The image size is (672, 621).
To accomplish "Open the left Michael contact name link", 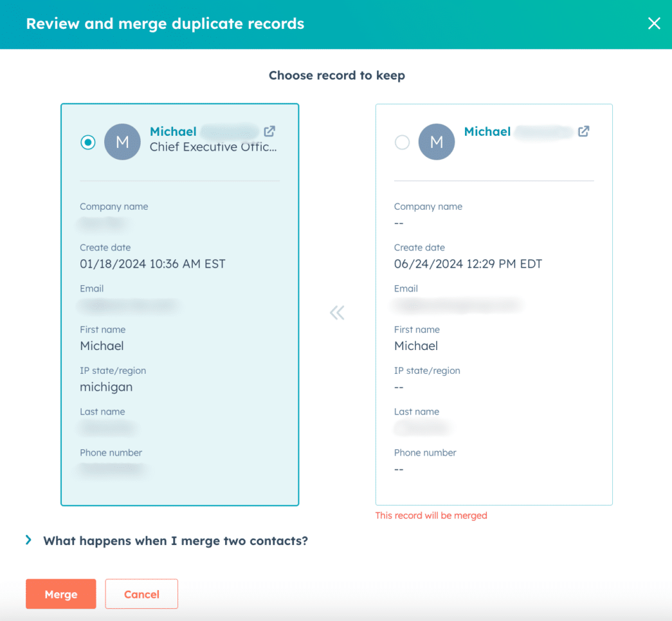I will tap(173, 131).
